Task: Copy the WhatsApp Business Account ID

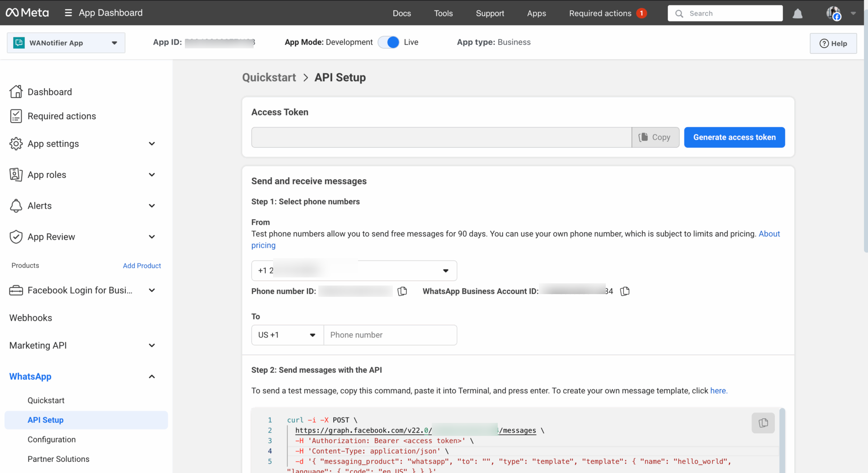Action: (625, 291)
